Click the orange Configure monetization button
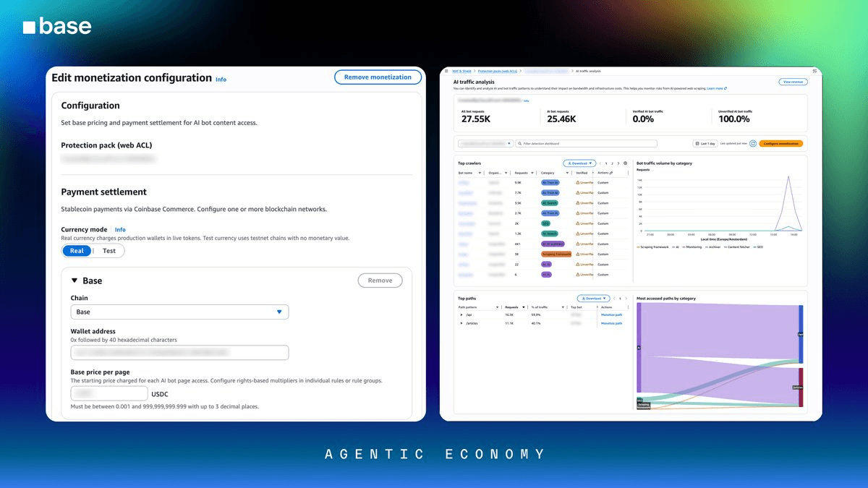 (x=780, y=143)
